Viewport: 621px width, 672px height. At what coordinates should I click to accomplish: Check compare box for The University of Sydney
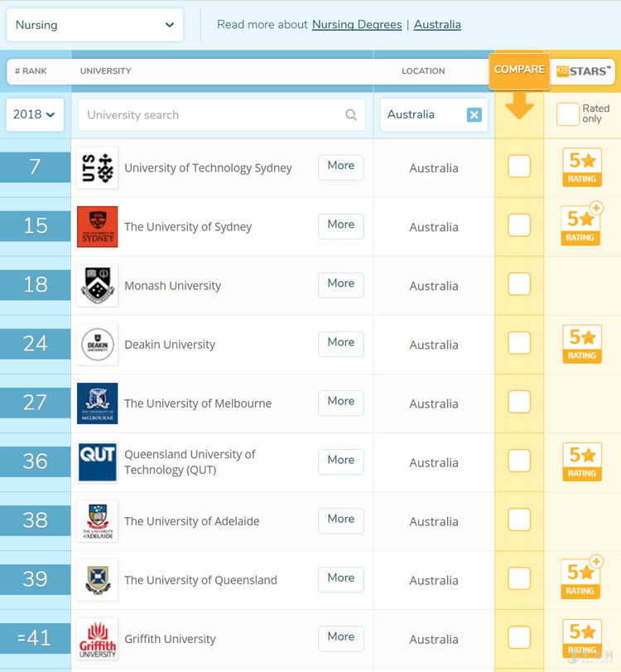click(519, 225)
